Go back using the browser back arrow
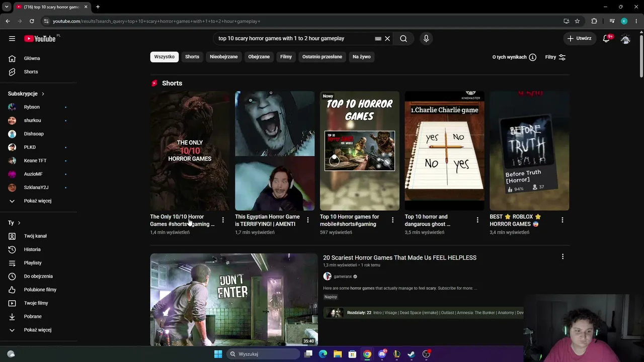The image size is (644, 362). pos(8,21)
